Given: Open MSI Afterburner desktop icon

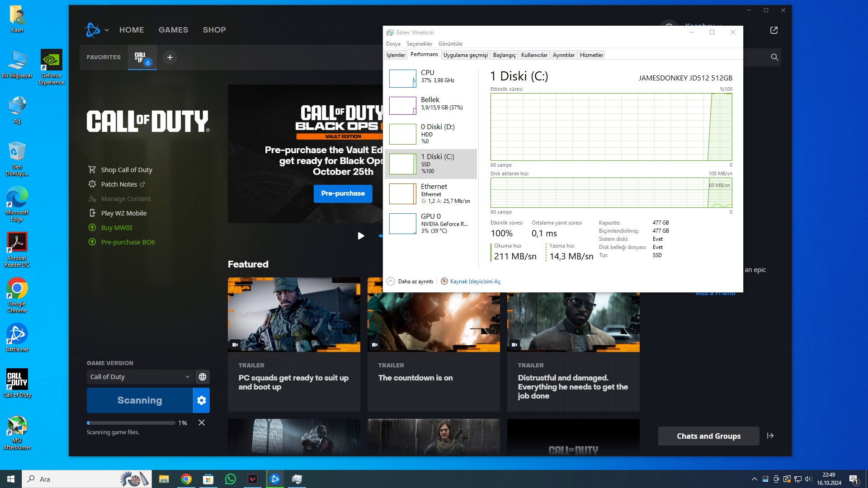Looking at the screenshot, I should pos(17,432).
